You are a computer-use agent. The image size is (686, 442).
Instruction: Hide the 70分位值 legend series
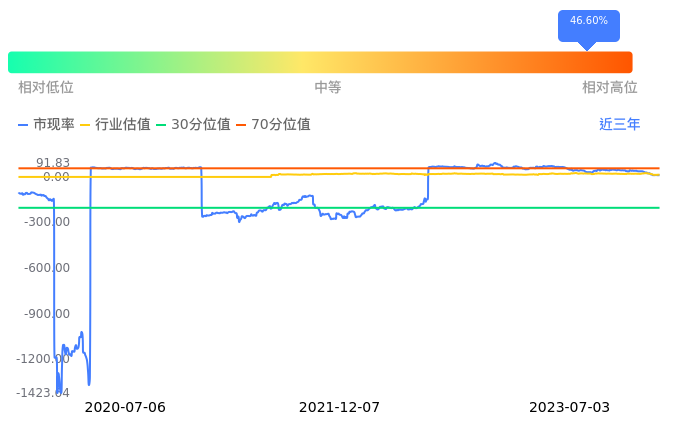click(x=280, y=125)
